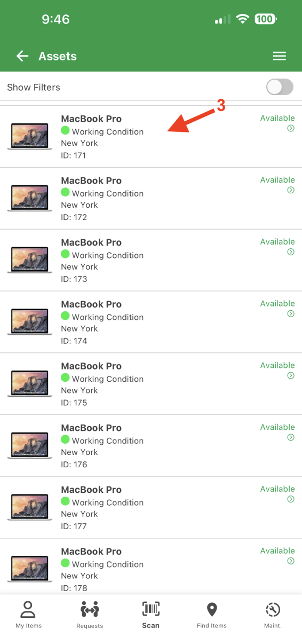Tap the Show Filters label
Image resolution: width=302 pixels, height=644 pixels.
[34, 87]
